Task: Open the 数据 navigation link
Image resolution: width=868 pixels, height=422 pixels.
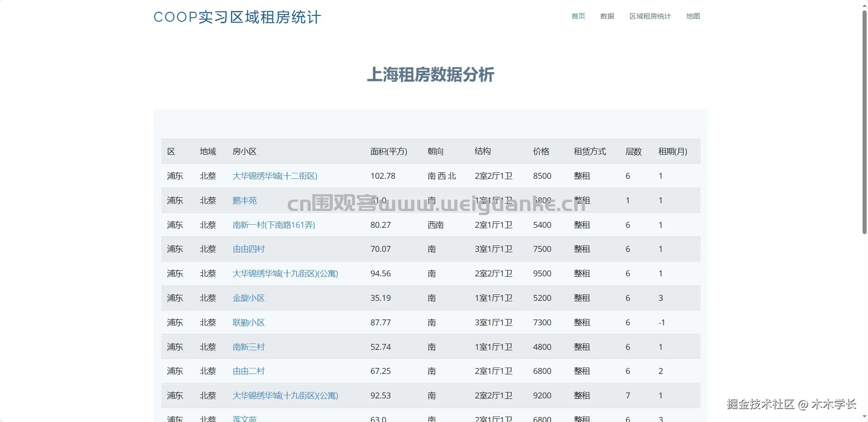Action: 607,16
